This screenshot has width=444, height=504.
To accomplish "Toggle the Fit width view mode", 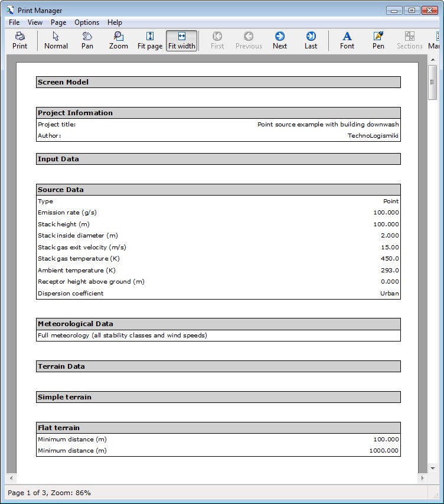I will click(x=181, y=40).
